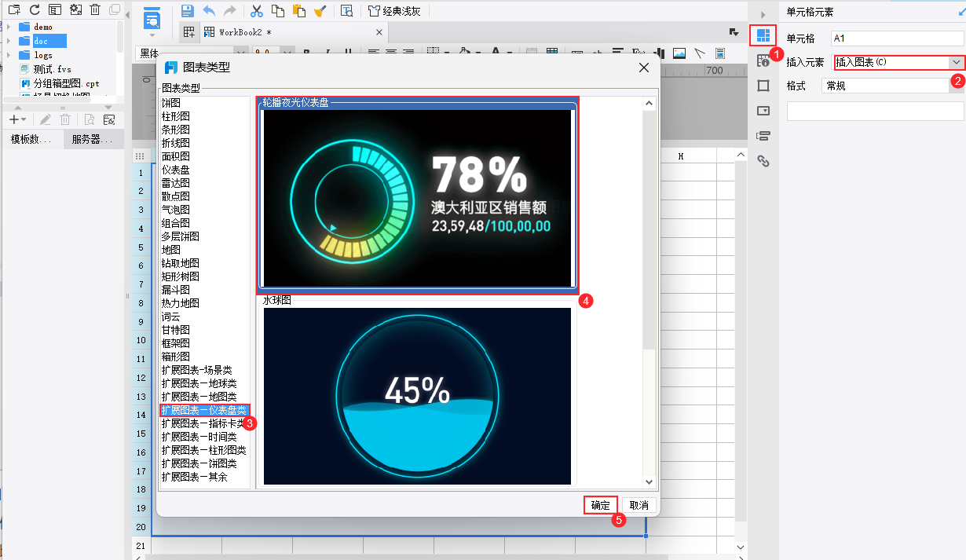Viewport: 966px width, 560px height.
Task: Cancel the dialog with 取消
Action: point(639,505)
